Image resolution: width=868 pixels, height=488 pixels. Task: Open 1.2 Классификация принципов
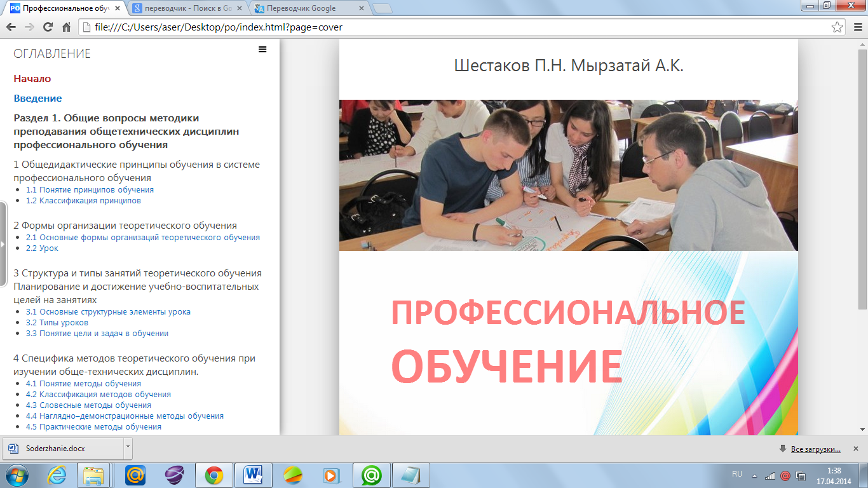click(x=83, y=201)
